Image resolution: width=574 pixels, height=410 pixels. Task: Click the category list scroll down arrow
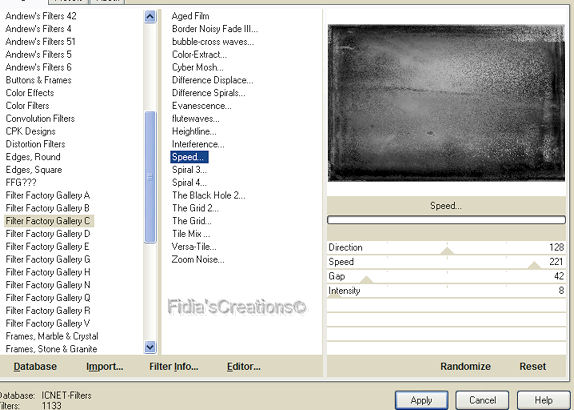(x=150, y=347)
